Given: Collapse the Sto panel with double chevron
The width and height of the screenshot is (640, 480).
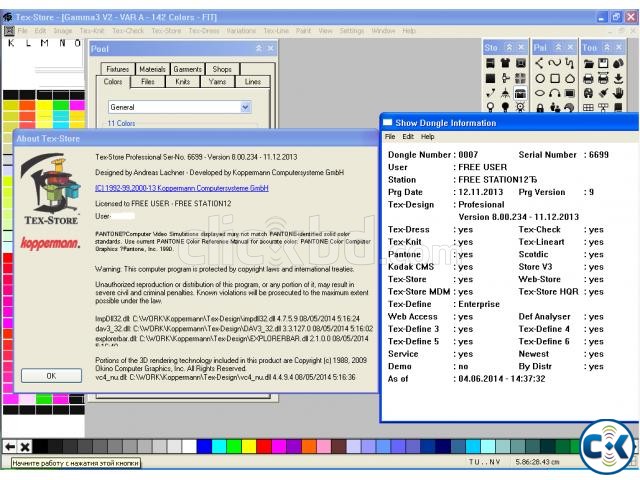Looking at the screenshot, I should [x=509, y=47].
